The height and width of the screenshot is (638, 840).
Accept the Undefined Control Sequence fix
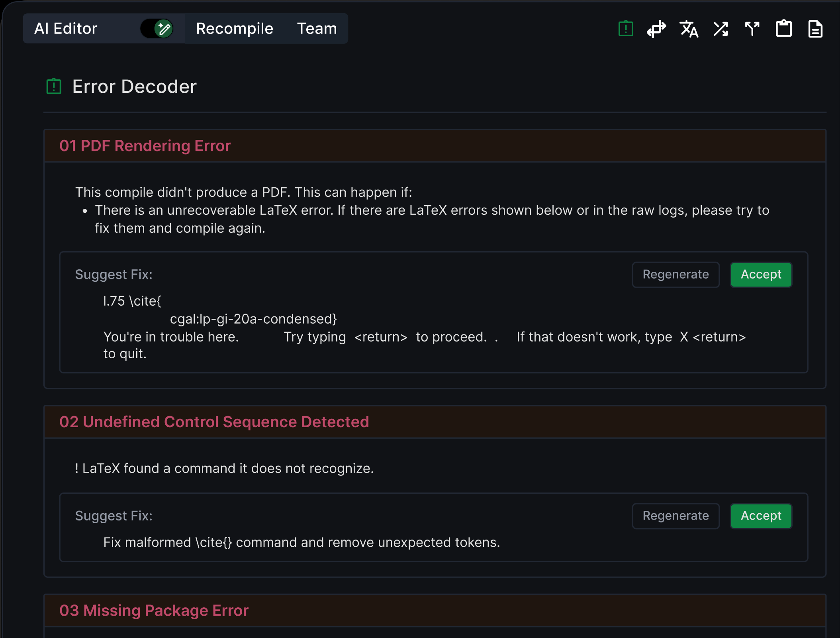pyautogui.click(x=761, y=516)
